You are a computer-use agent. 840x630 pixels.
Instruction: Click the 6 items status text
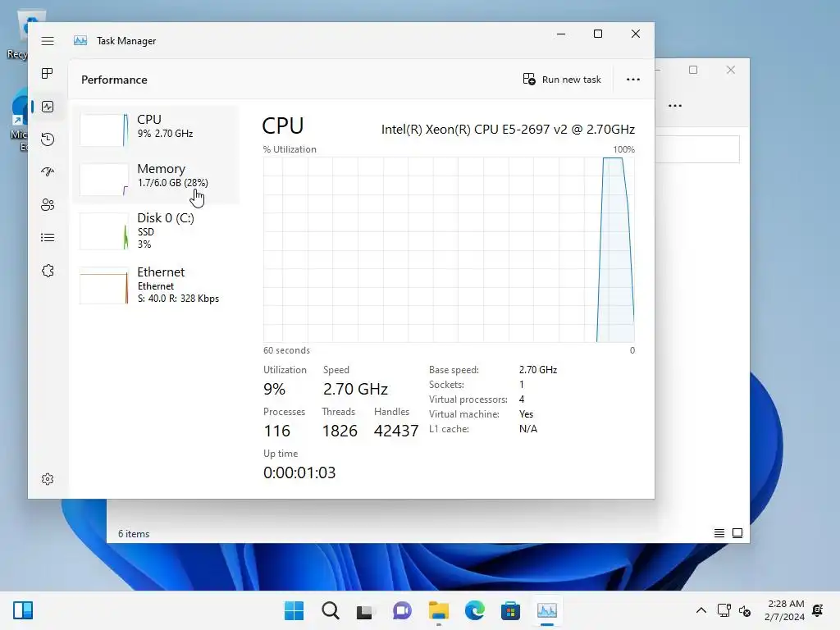point(134,534)
